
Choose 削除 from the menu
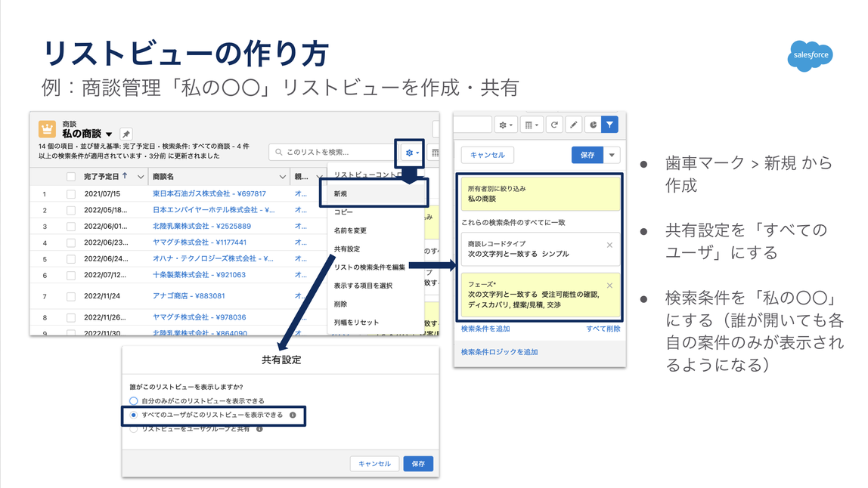(340, 304)
